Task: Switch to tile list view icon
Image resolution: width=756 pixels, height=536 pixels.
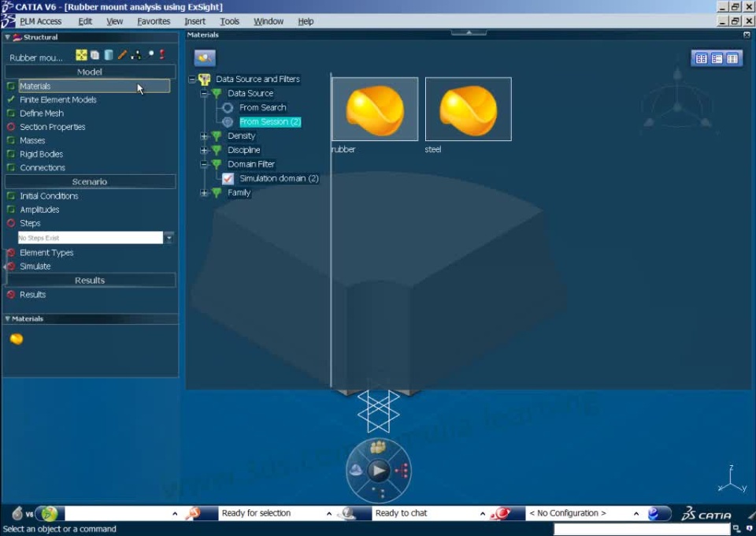Action: (717, 59)
